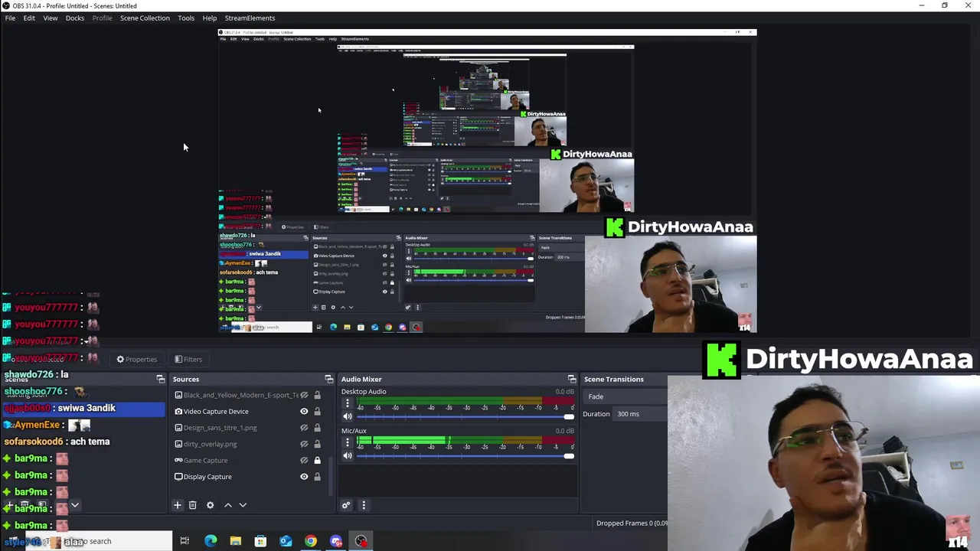
Task: Show Black_and_Yellow_Modern_E-sport source via eye icon
Action: tap(304, 395)
